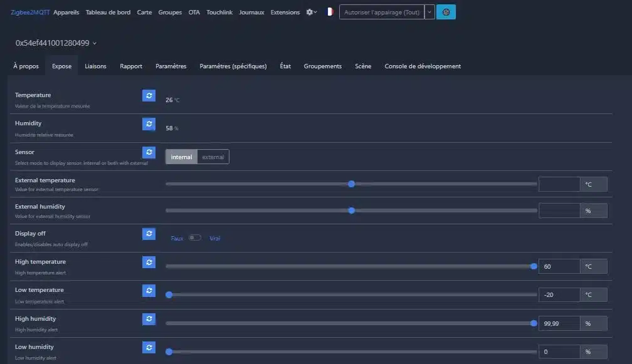The height and width of the screenshot is (364, 632).
Task: Select the internal sensor mode
Action: tap(181, 157)
